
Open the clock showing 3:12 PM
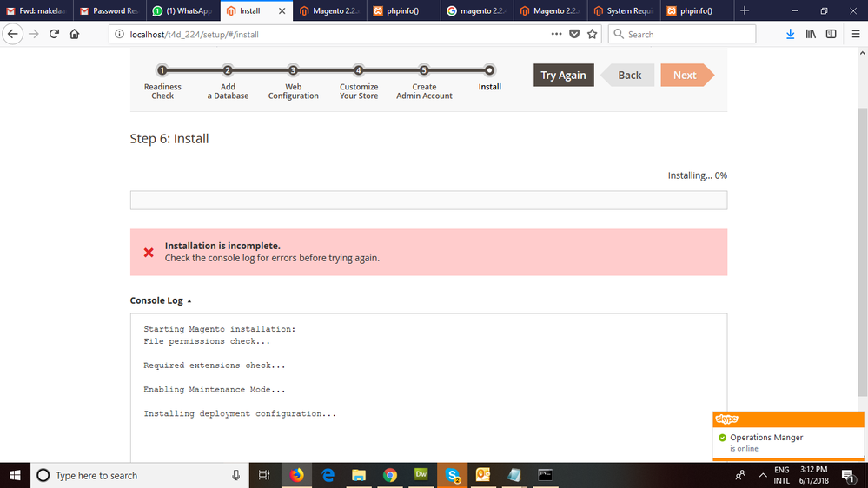(814, 475)
